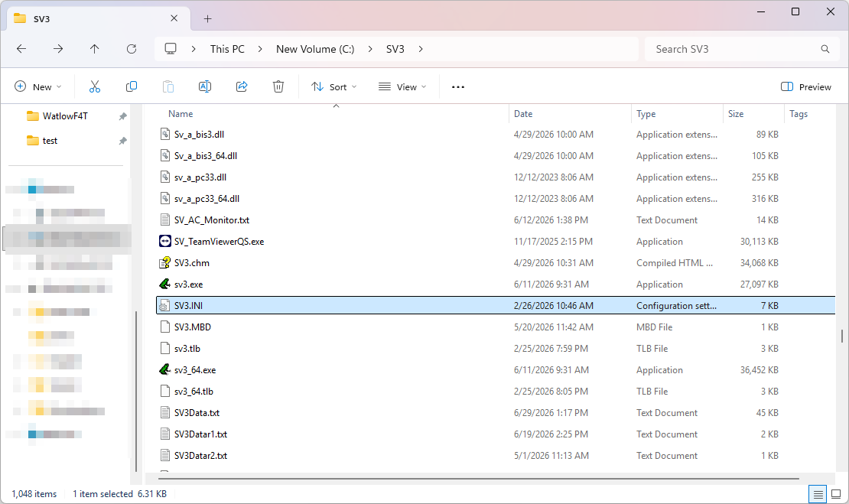Click the Rename icon in toolbar
The height and width of the screenshot is (504, 849).
click(205, 86)
